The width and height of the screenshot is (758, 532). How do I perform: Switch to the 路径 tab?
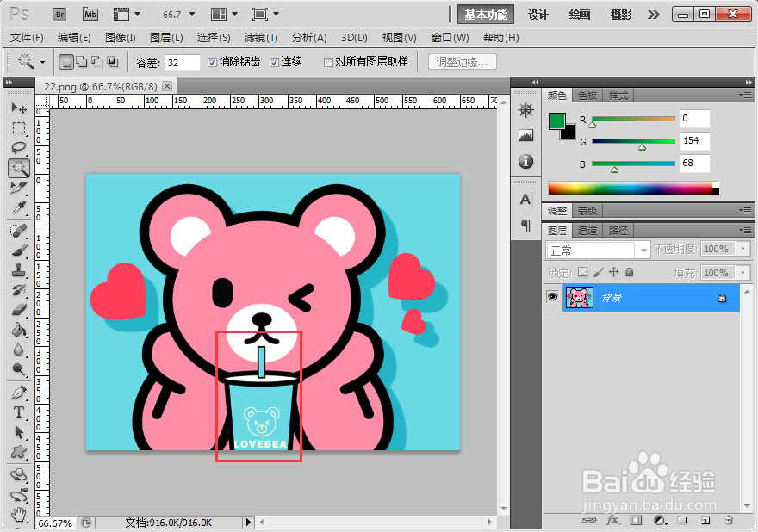point(618,231)
